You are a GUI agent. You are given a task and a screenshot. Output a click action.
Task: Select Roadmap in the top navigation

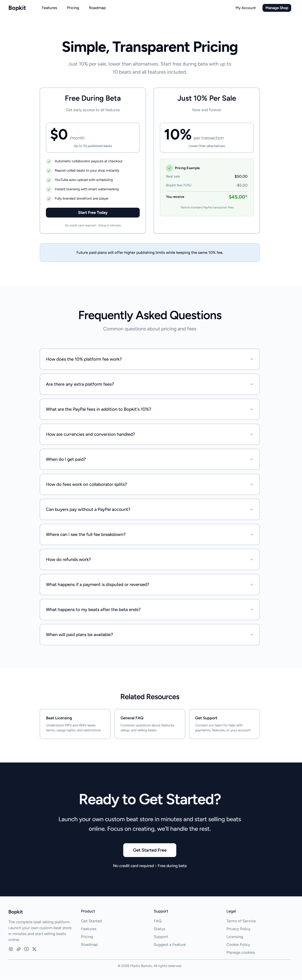pyautogui.click(x=97, y=8)
